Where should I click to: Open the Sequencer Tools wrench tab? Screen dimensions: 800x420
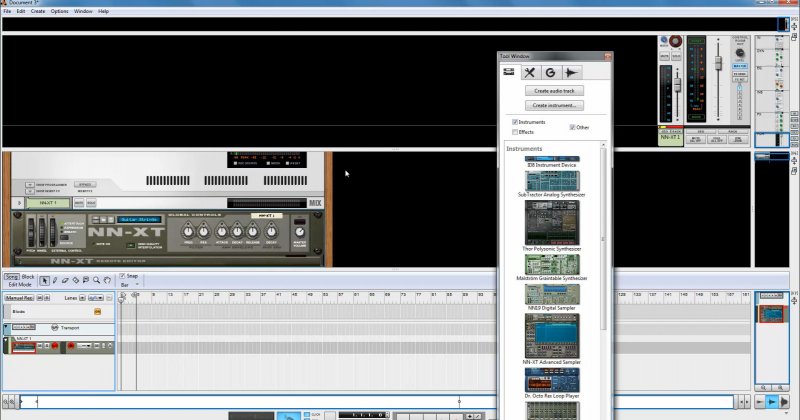click(530, 73)
